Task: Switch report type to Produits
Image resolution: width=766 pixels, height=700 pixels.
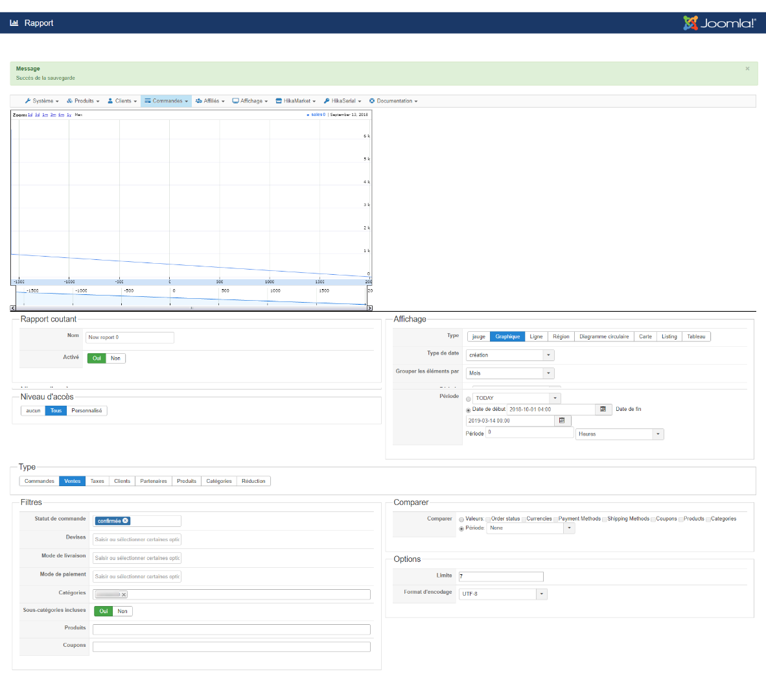Action: point(187,481)
